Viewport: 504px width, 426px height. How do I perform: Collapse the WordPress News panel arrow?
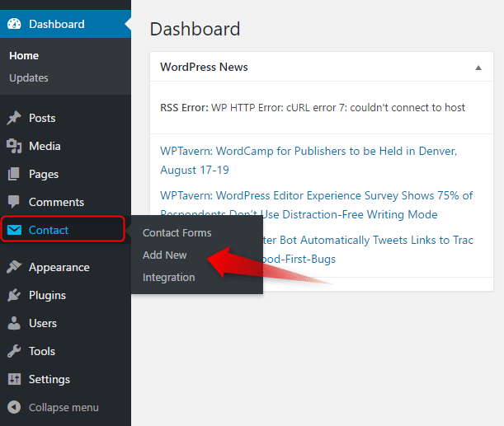[478, 68]
